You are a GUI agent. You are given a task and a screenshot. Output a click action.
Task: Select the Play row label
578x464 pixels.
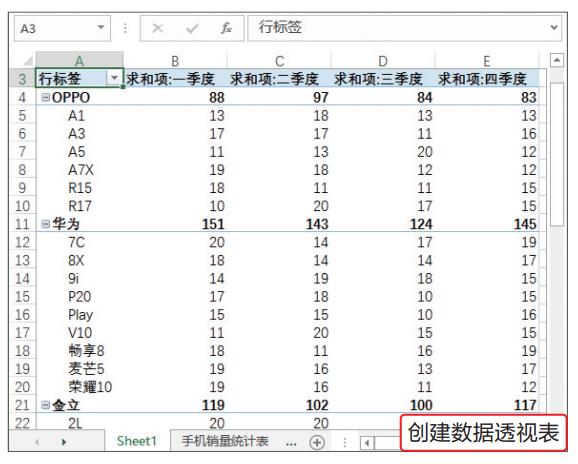[80, 315]
